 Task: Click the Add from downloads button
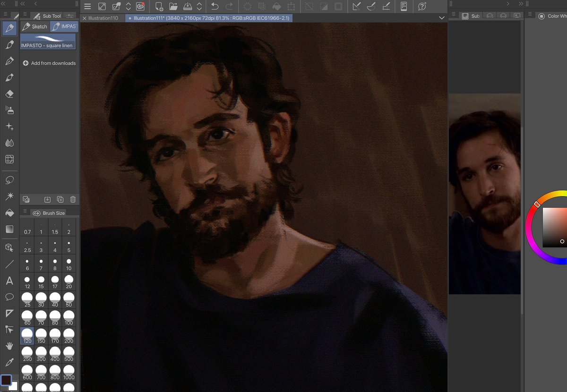tap(49, 63)
